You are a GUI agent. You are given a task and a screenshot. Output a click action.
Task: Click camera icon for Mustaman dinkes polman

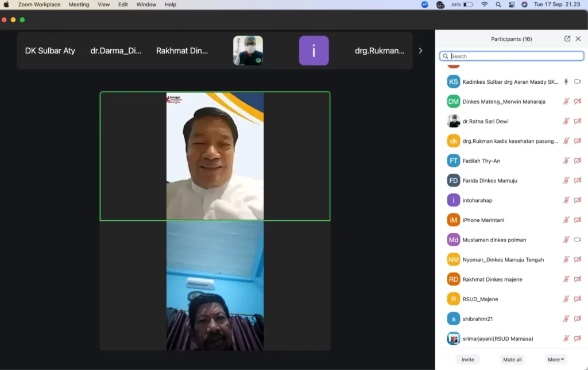pos(578,240)
